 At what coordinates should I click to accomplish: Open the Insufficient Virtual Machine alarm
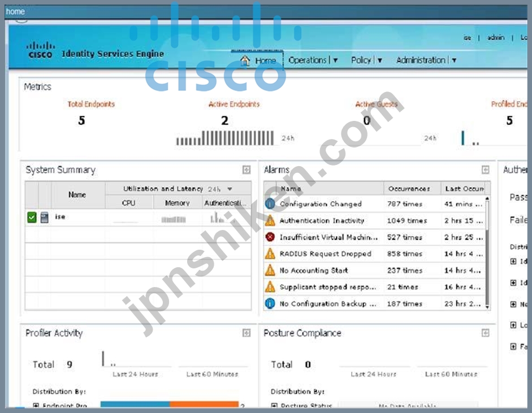coord(329,237)
